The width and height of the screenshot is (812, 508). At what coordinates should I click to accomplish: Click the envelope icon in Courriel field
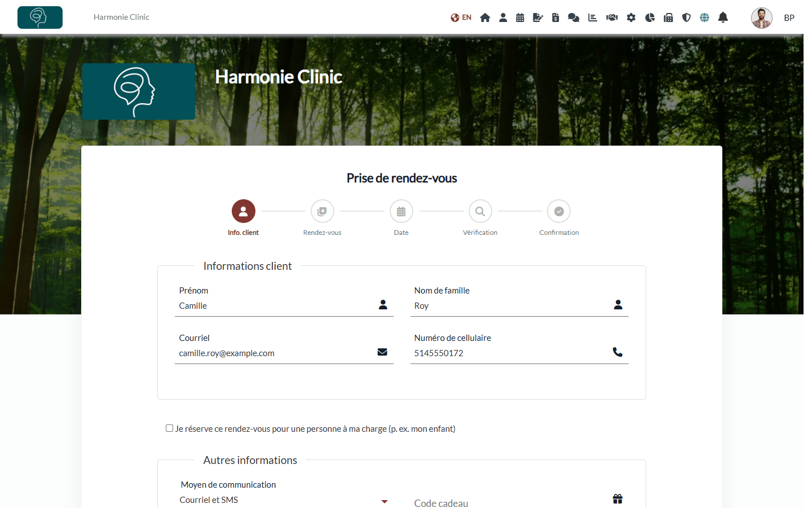382,352
